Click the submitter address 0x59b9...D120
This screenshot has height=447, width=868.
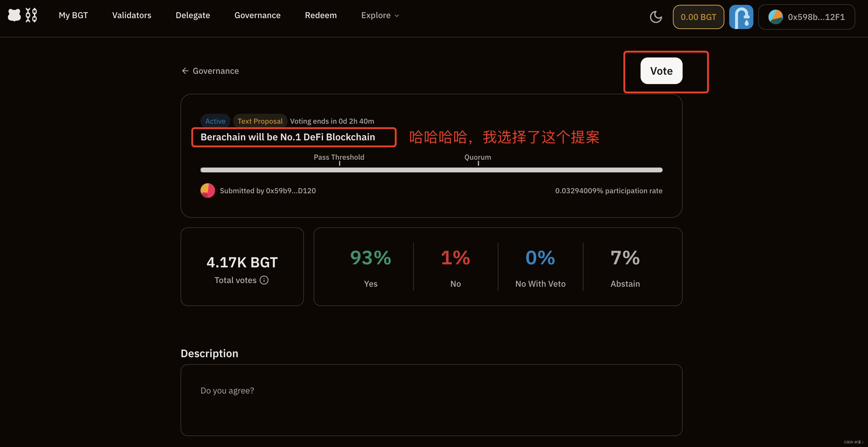point(290,191)
